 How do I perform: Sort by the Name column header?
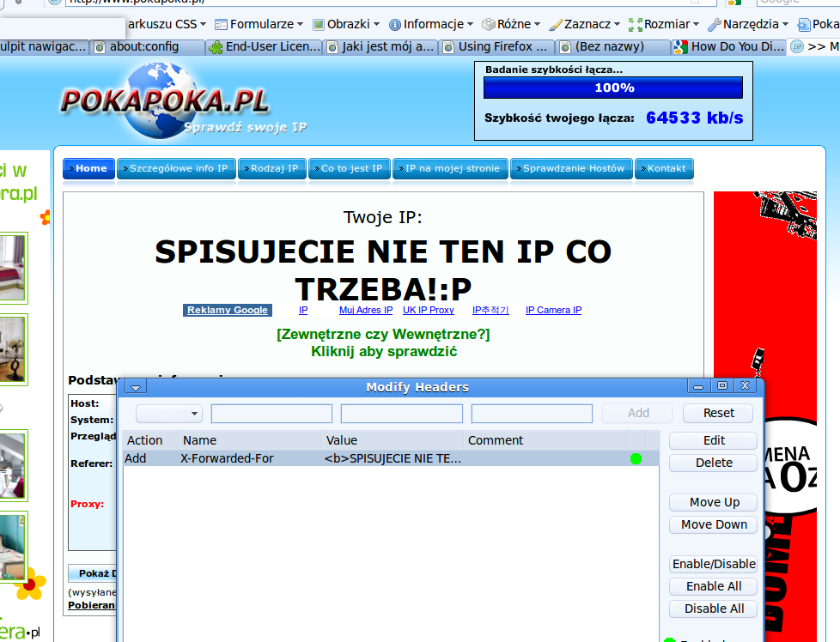[250, 440]
